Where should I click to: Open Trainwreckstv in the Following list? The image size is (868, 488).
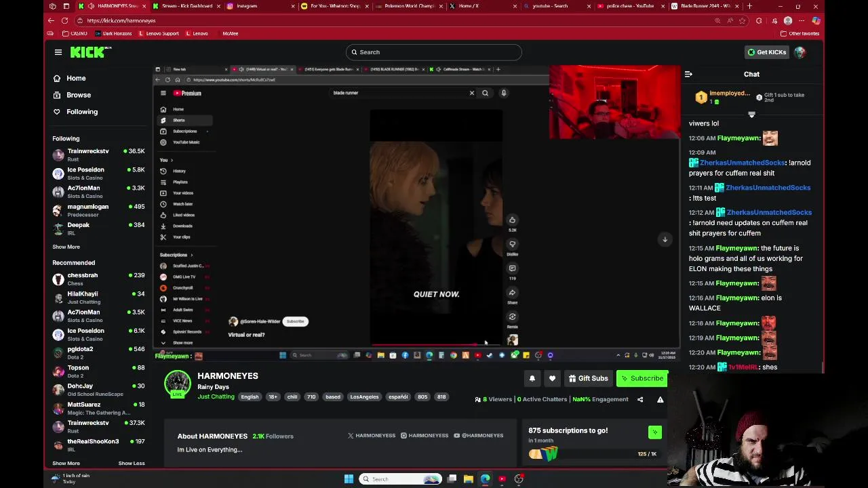coord(99,155)
